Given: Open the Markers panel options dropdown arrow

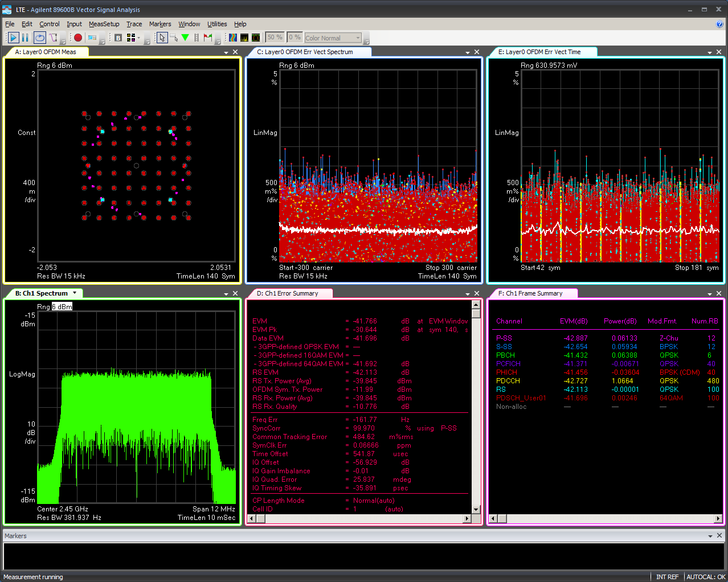Looking at the screenshot, I should tap(710, 536).
